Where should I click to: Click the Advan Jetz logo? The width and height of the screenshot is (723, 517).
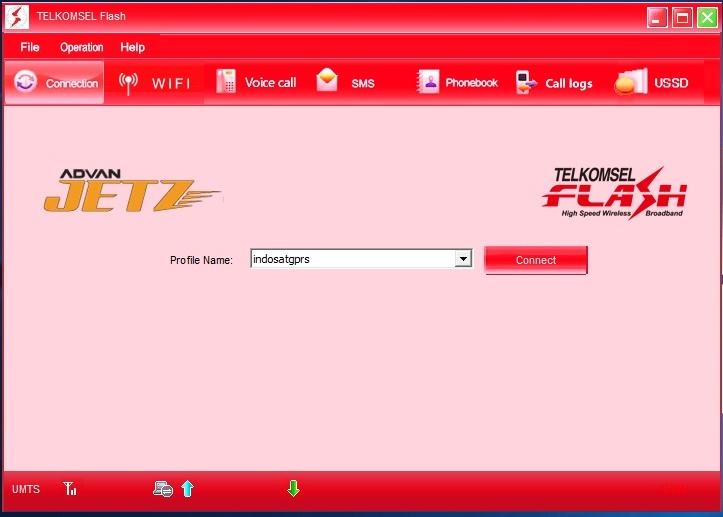click(x=132, y=190)
